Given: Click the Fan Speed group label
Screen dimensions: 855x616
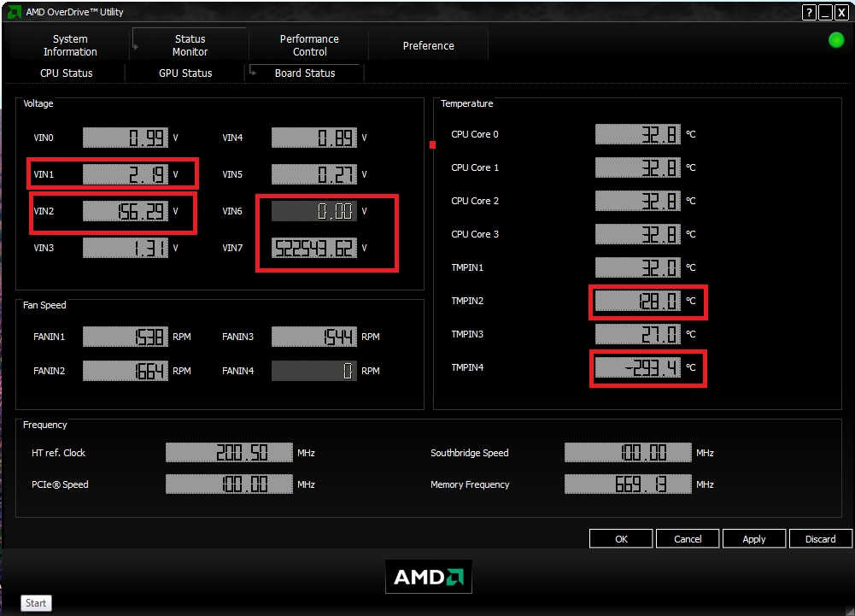Looking at the screenshot, I should tap(44, 305).
